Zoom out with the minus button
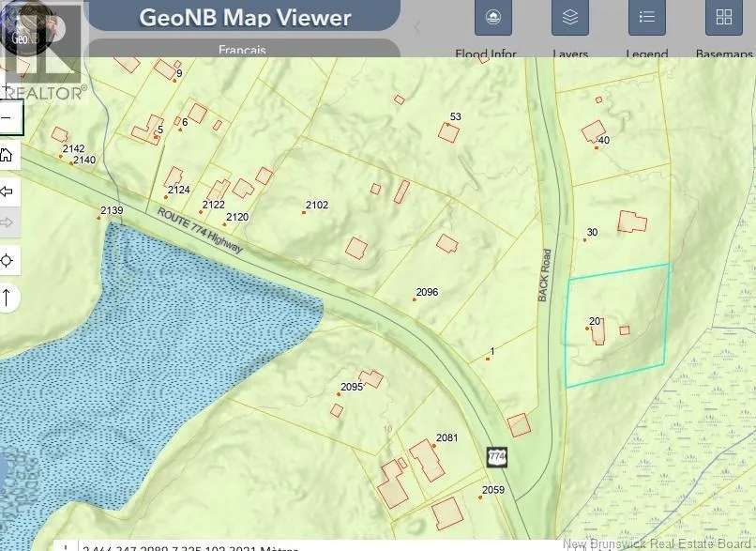The height and width of the screenshot is (551, 756). click(x=8, y=119)
